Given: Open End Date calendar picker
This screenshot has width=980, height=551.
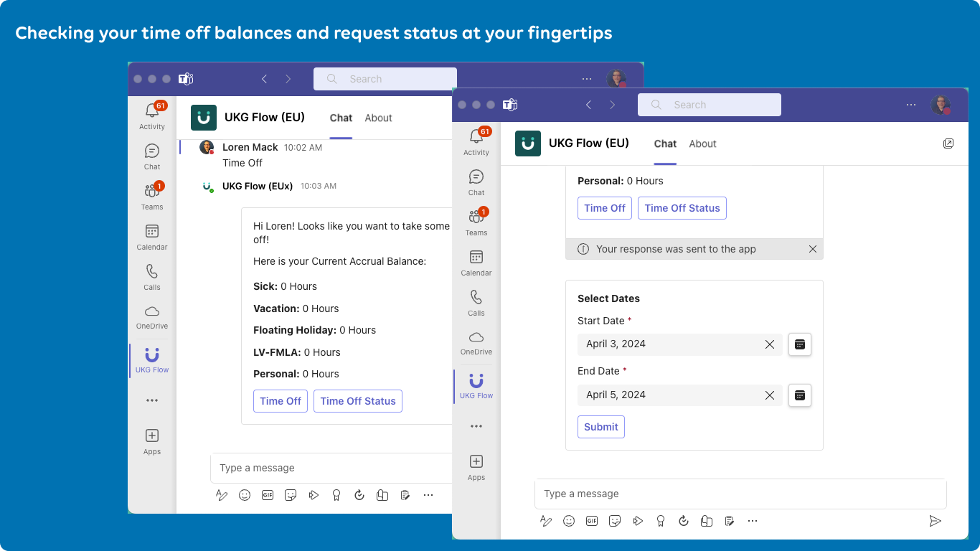Looking at the screenshot, I should (x=800, y=395).
